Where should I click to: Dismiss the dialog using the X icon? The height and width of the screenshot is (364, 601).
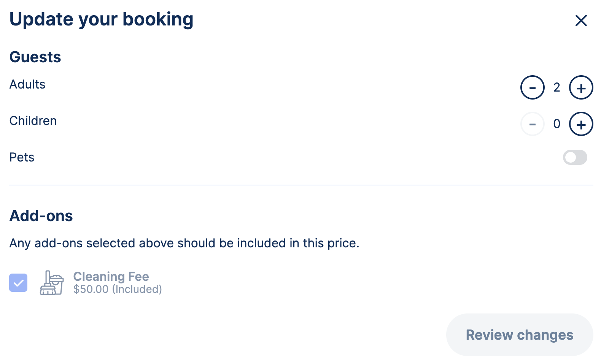581,21
